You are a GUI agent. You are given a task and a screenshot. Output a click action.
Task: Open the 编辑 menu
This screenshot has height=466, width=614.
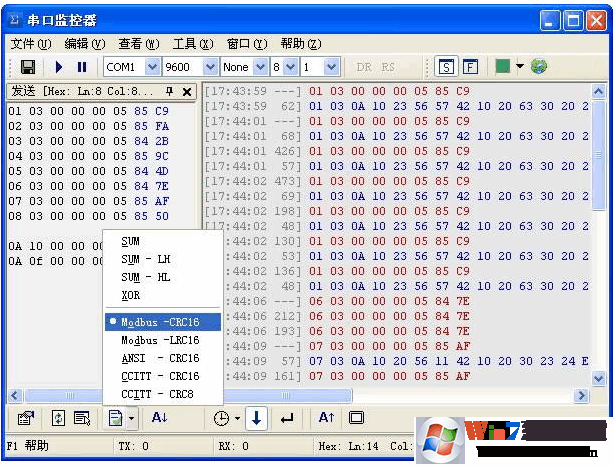(85, 43)
